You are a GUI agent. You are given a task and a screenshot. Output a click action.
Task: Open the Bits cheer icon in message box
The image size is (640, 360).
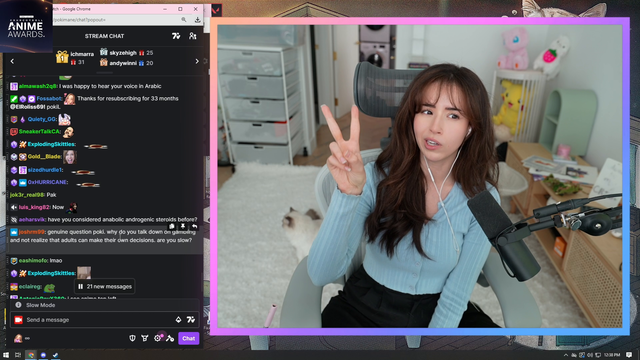click(x=178, y=320)
